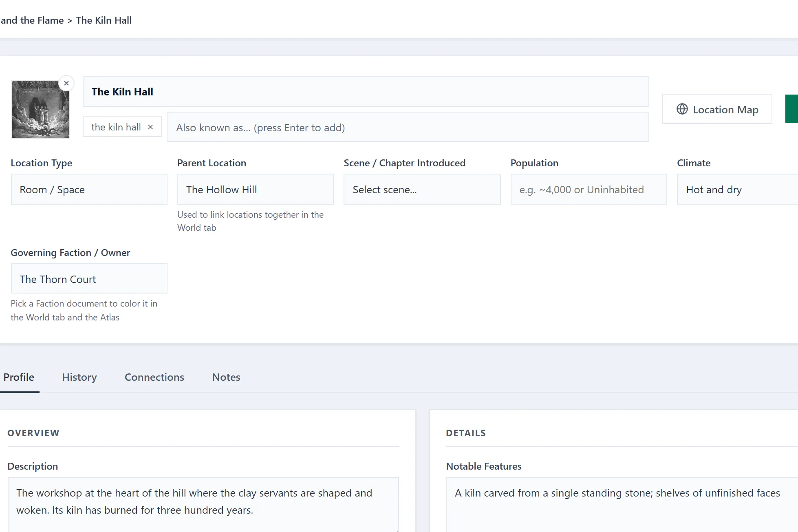Screen dimensions: 798x532
Task: Click the Scene / Chapter Introduced label
Action: coord(404,163)
